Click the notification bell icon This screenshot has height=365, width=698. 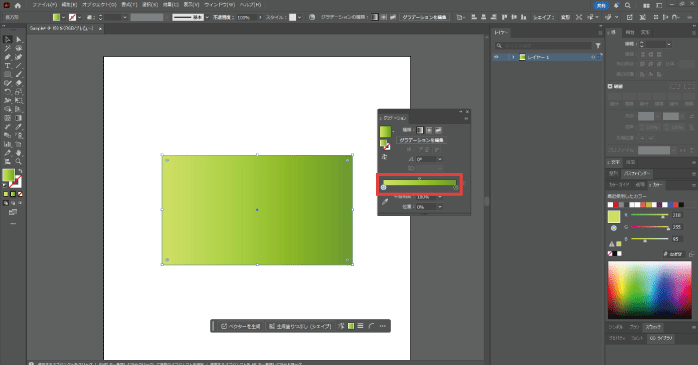(x=616, y=5)
